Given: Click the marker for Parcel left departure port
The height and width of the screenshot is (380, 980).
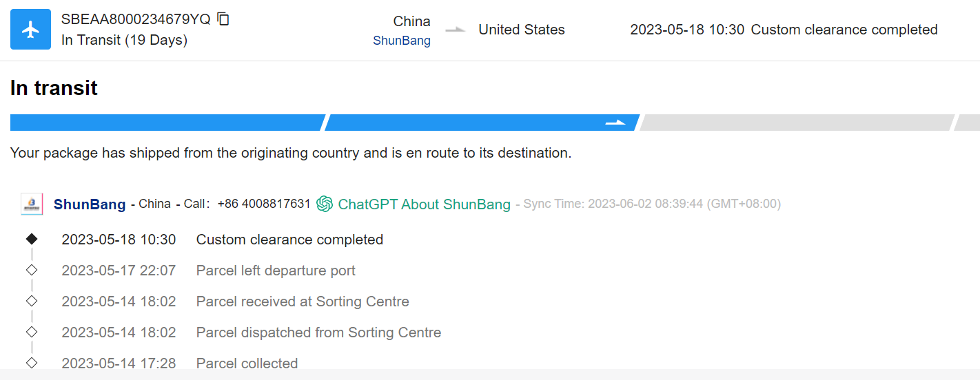Looking at the screenshot, I should pyautogui.click(x=32, y=270).
